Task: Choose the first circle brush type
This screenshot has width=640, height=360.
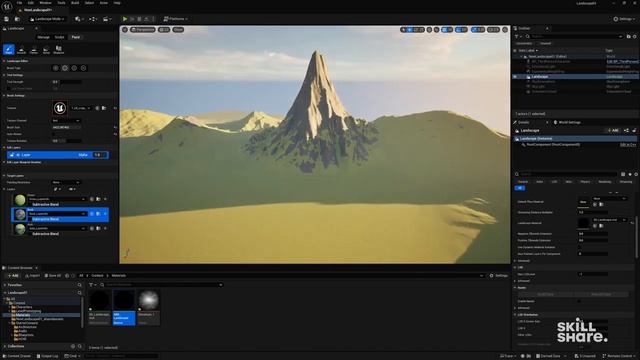Action: tap(56, 68)
